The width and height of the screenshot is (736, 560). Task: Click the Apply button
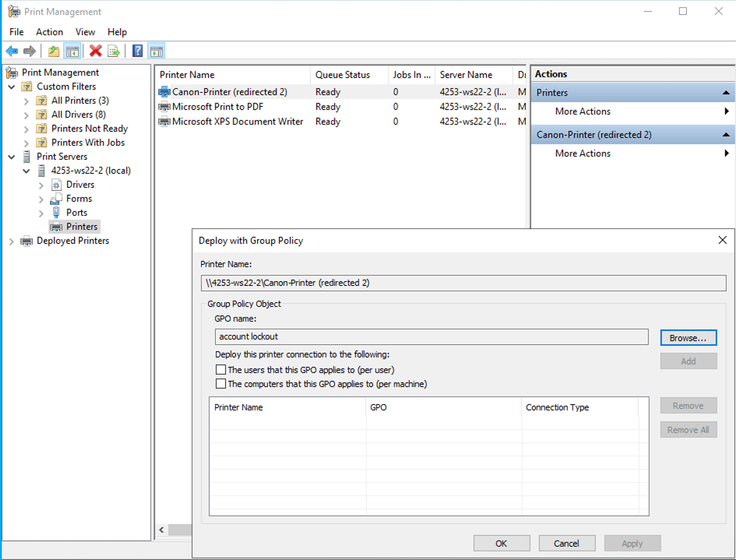click(632, 543)
